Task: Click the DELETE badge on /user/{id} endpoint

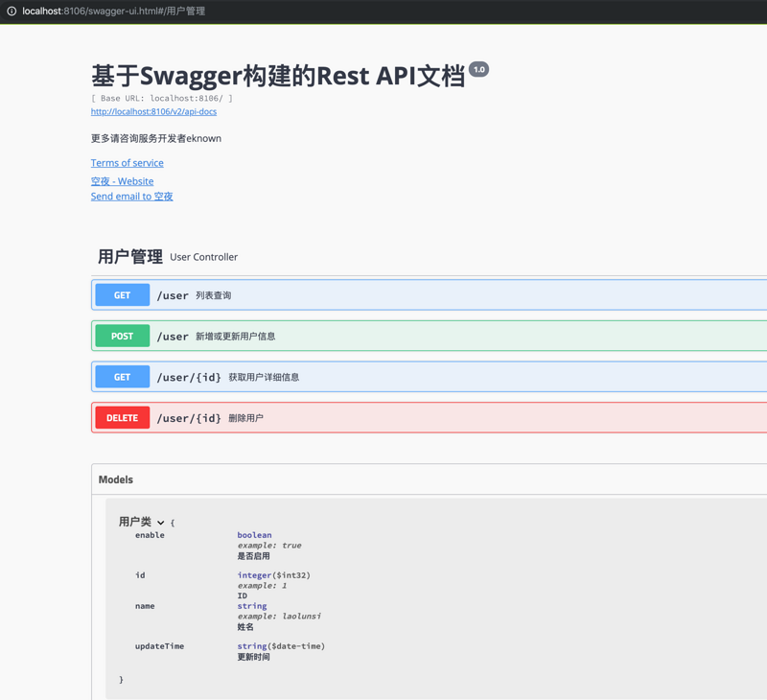Action: (x=122, y=417)
